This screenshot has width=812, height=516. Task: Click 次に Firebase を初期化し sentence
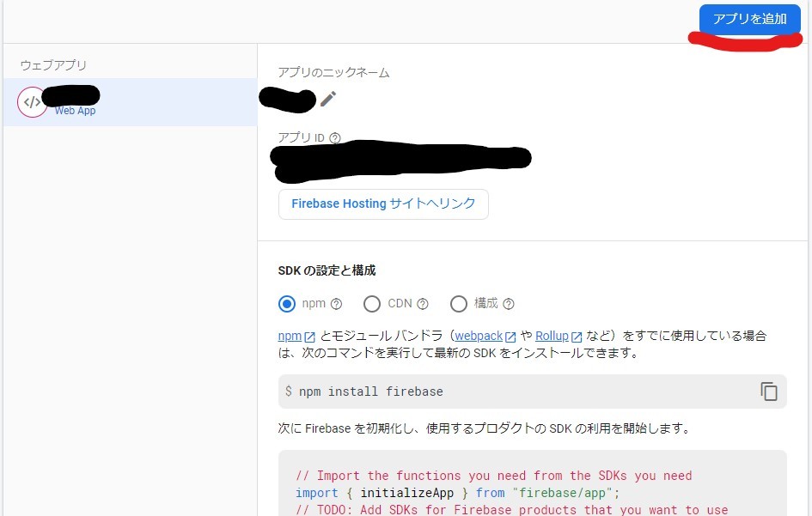point(484,428)
